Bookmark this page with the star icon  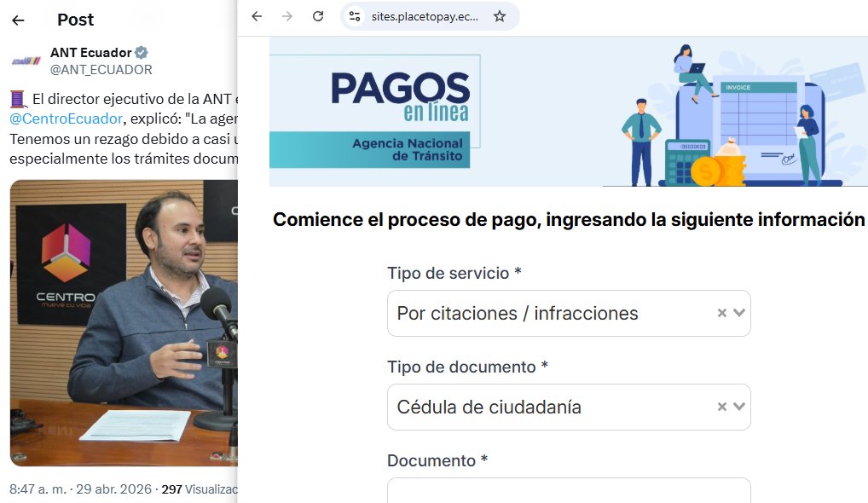point(500,16)
